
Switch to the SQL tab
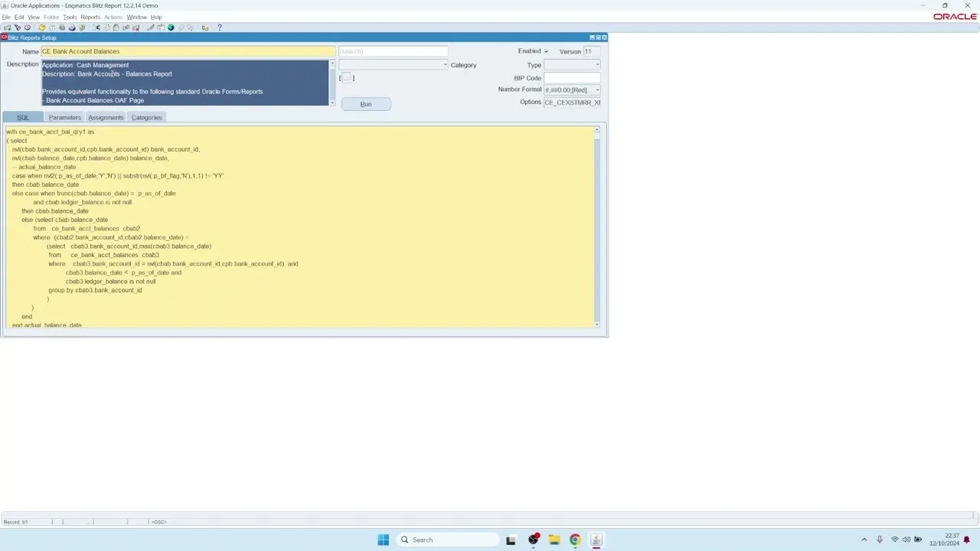coord(23,117)
